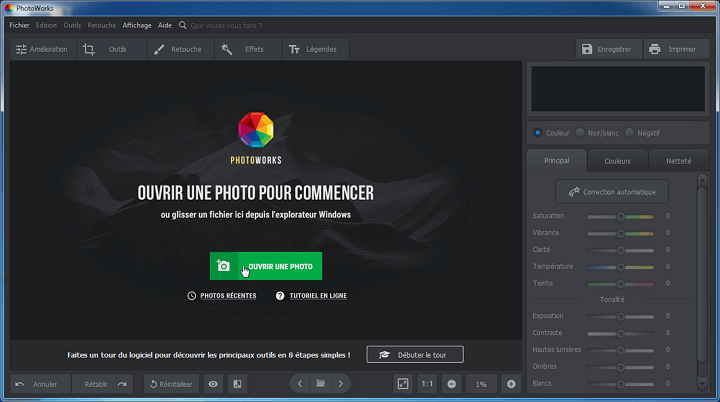Click the Correction automatique button

(612, 192)
